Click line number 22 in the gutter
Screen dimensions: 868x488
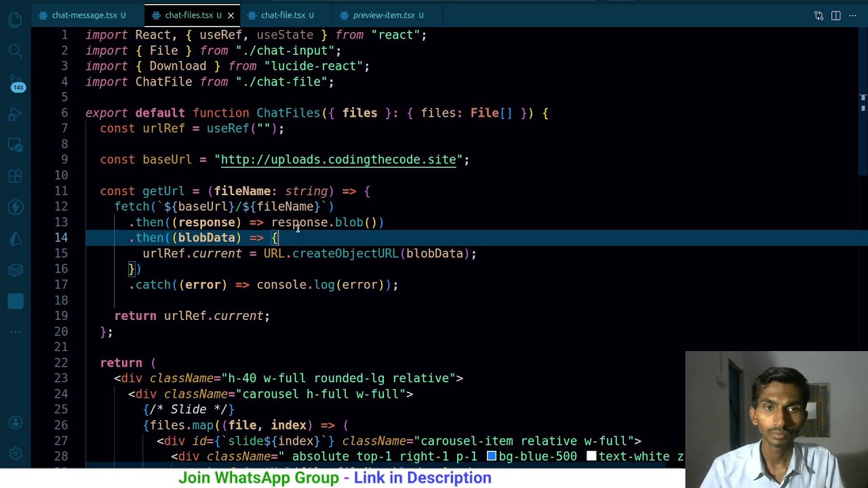61,363
